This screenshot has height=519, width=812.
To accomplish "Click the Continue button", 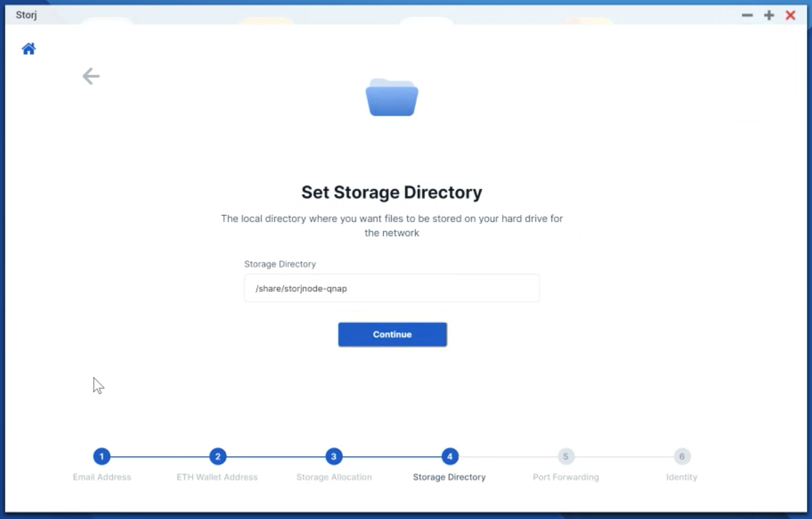I will (392, 335).
